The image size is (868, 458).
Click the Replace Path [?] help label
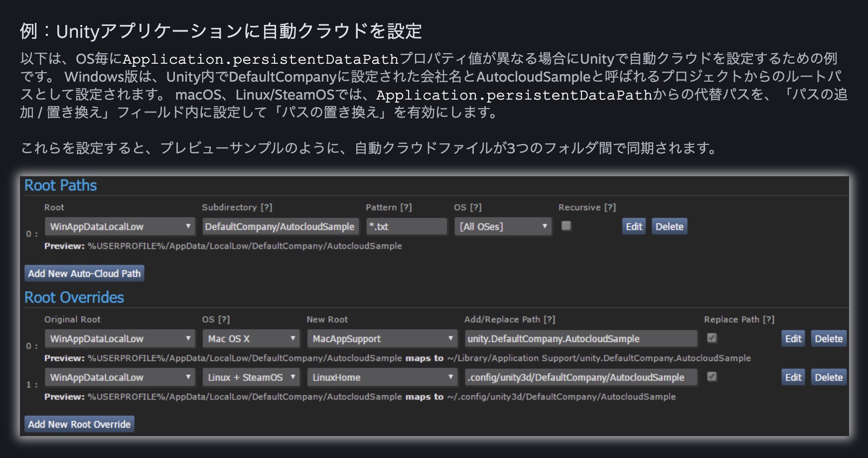click(739, 319)
